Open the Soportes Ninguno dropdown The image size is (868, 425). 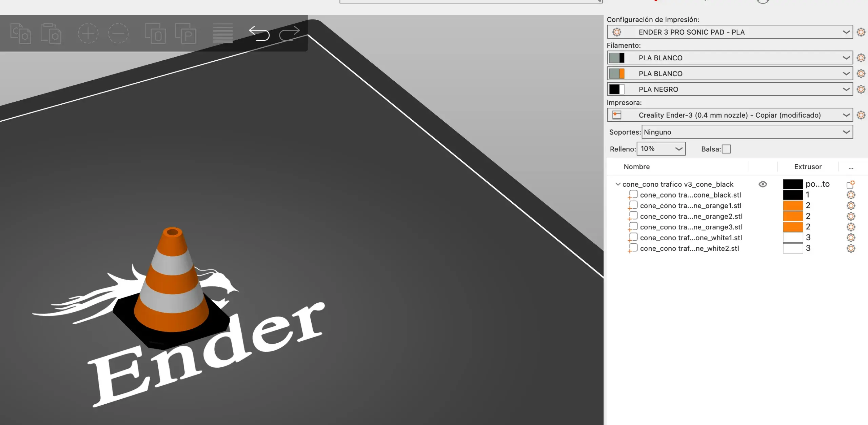747,132
